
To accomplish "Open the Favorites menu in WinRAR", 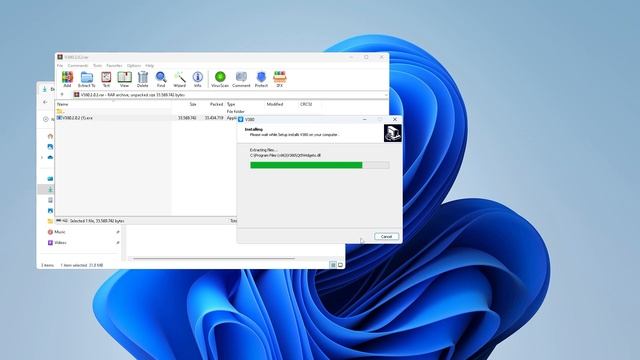I will tap(115, 65).
